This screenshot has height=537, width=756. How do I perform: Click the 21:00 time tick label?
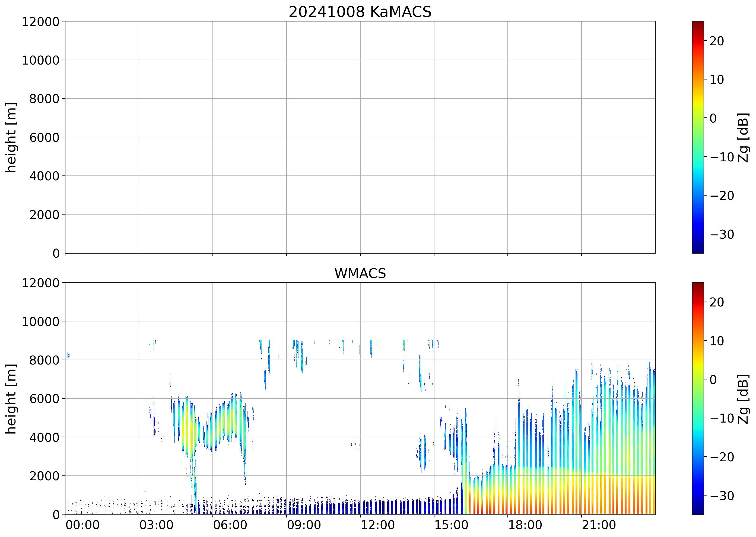(x=599, y=525)
